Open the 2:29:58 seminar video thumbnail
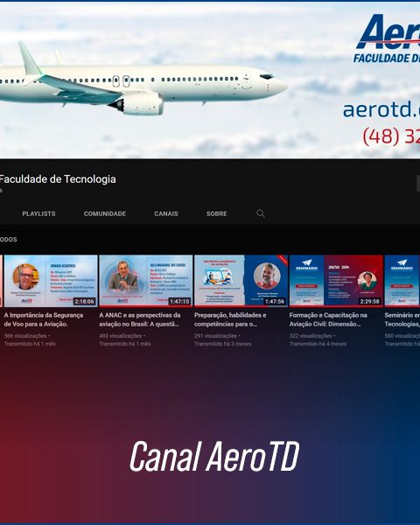The height and width of the screenshot is (525, 420). pos(336,281)
